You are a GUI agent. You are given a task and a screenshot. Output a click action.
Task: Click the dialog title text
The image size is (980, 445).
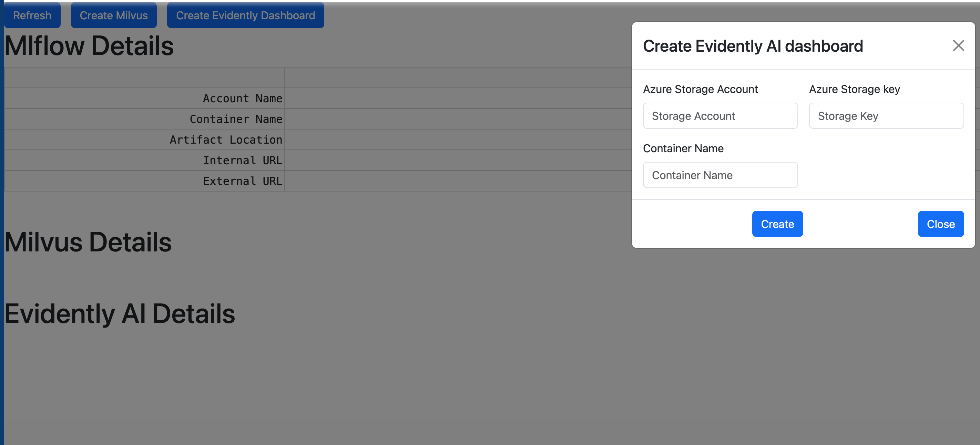(x=753, y=46)
